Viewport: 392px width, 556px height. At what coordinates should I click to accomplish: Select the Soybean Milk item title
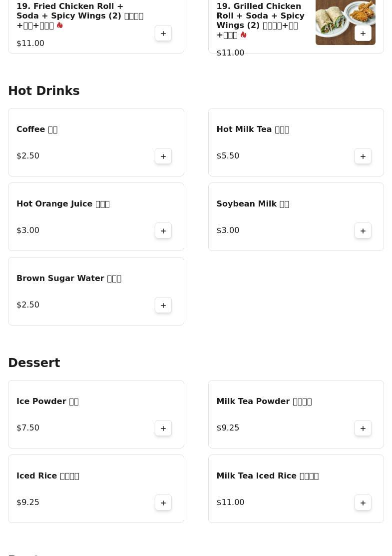253,204
